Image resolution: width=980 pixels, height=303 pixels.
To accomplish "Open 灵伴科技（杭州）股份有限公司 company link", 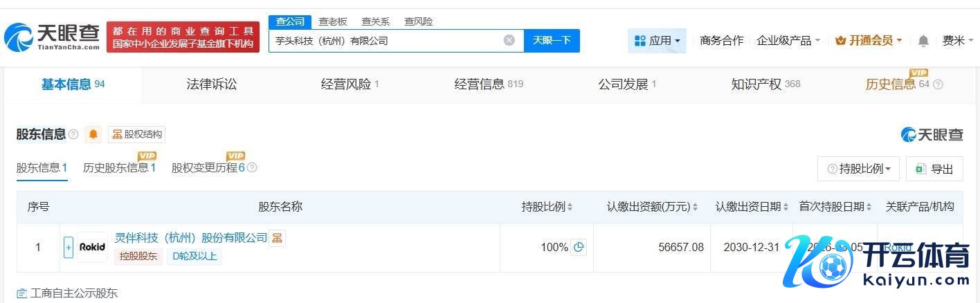I will tap(191, 237).
